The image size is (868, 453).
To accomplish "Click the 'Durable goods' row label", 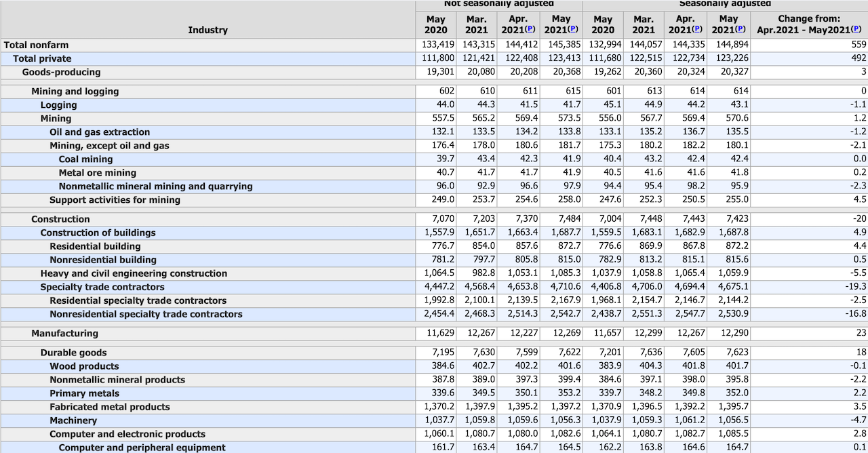I will click(73, 353).
